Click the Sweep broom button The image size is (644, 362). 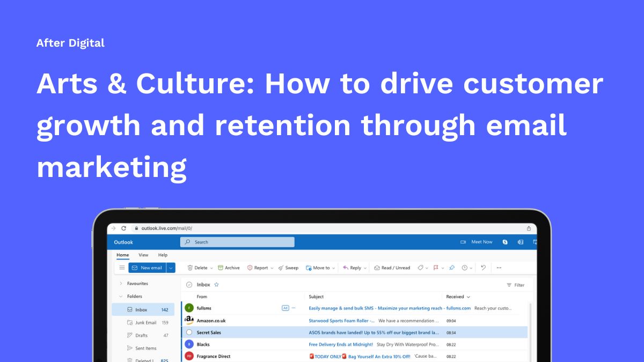(x=288, y=268)
